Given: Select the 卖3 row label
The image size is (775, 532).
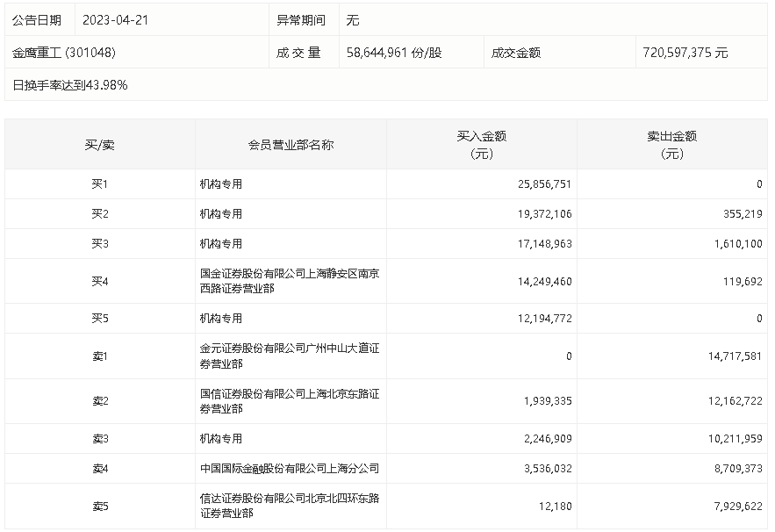Looking at the screenshot, I should [x=99, y=439].
